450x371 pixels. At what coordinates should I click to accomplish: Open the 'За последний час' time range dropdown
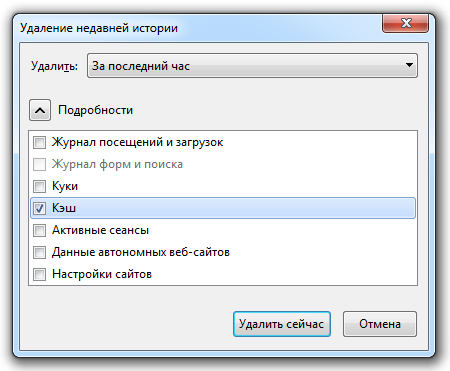(252, 66)
